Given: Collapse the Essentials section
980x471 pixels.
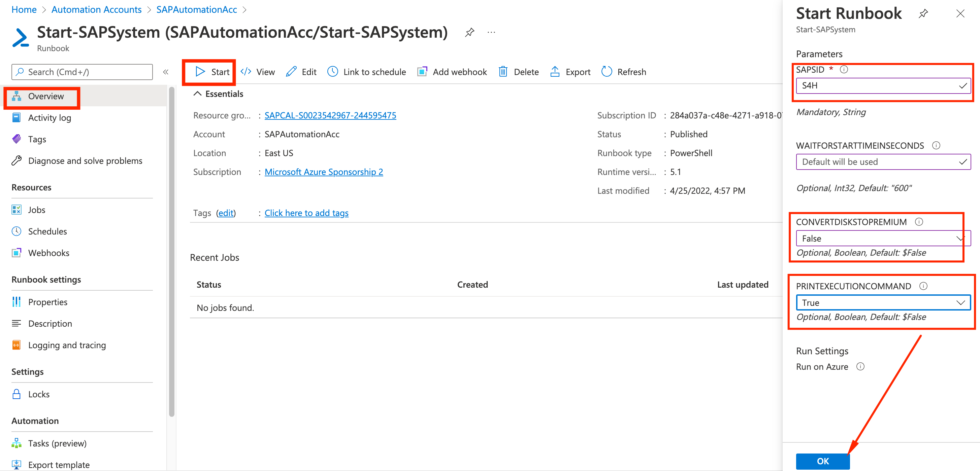Looking at the screenshot, I should 197,94.
